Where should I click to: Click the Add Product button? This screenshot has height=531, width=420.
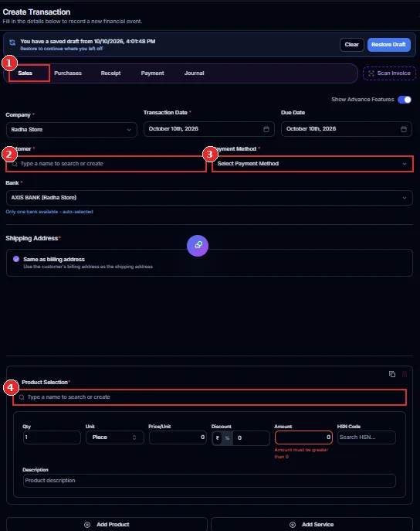(x=107, y=524)
